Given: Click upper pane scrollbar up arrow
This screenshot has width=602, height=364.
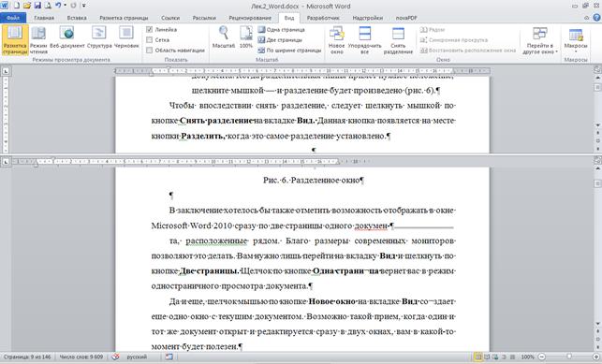Looking at the screenshot, I should [597, 78].
